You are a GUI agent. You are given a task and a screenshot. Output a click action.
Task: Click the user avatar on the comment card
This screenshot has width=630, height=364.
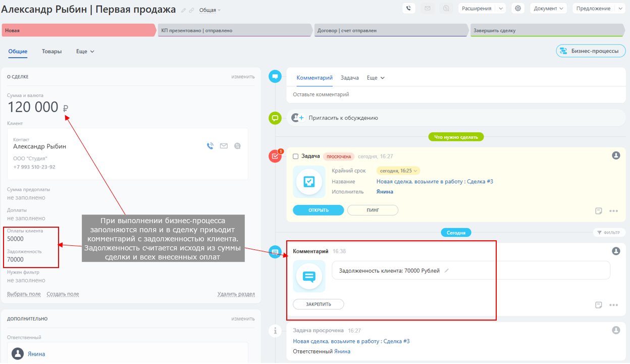(616, 251)
